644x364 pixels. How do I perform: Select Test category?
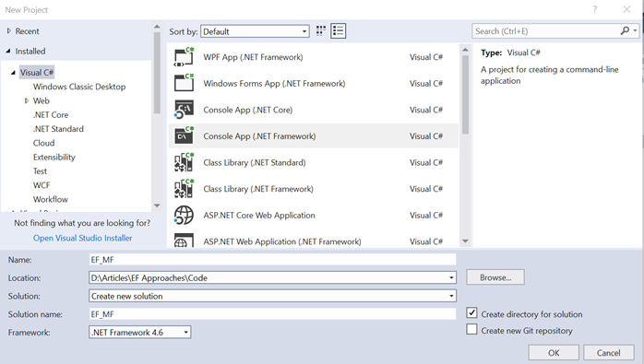click(40, 171)
